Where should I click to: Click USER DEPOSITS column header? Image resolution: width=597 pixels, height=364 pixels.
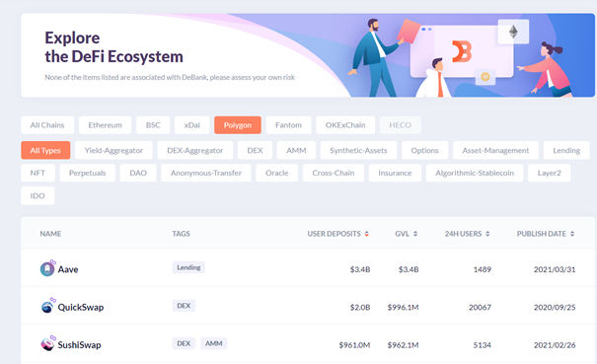[x=334, y=234]
